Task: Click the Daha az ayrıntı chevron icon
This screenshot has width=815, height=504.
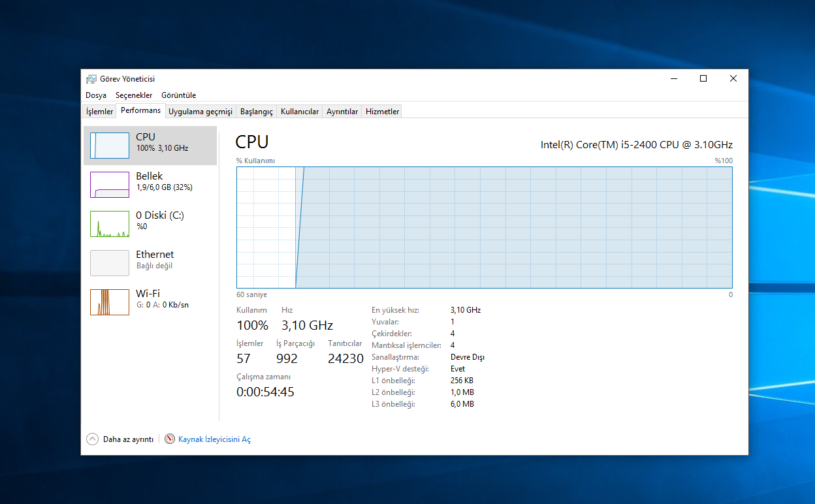Action: (92, 439)
